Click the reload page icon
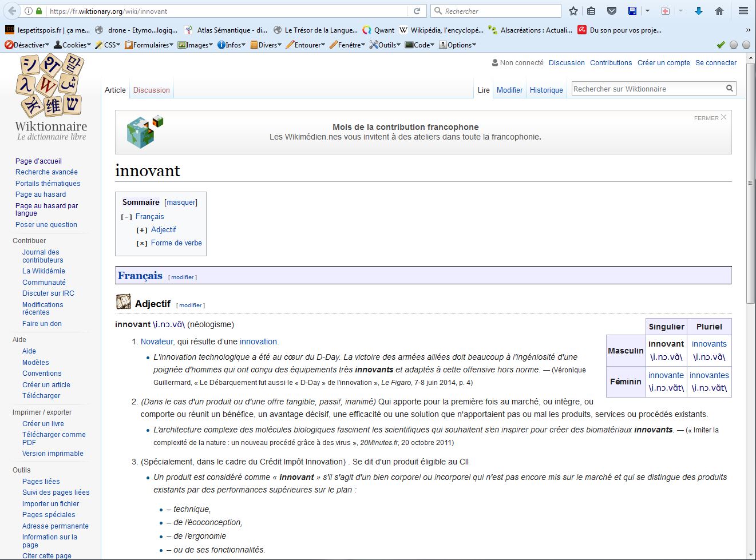Image resolution: width=756 pixels, height=560 pixels. click(x=417, y=11)
